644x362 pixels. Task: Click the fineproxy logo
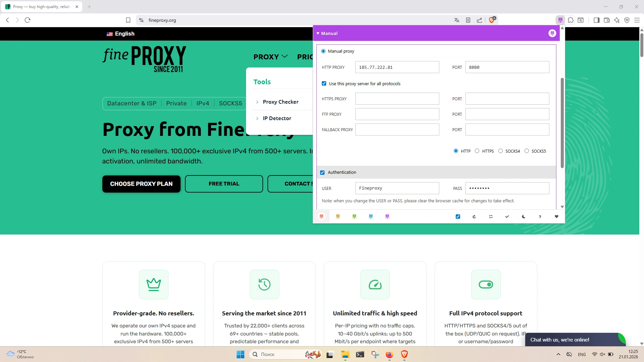point(144,59)
